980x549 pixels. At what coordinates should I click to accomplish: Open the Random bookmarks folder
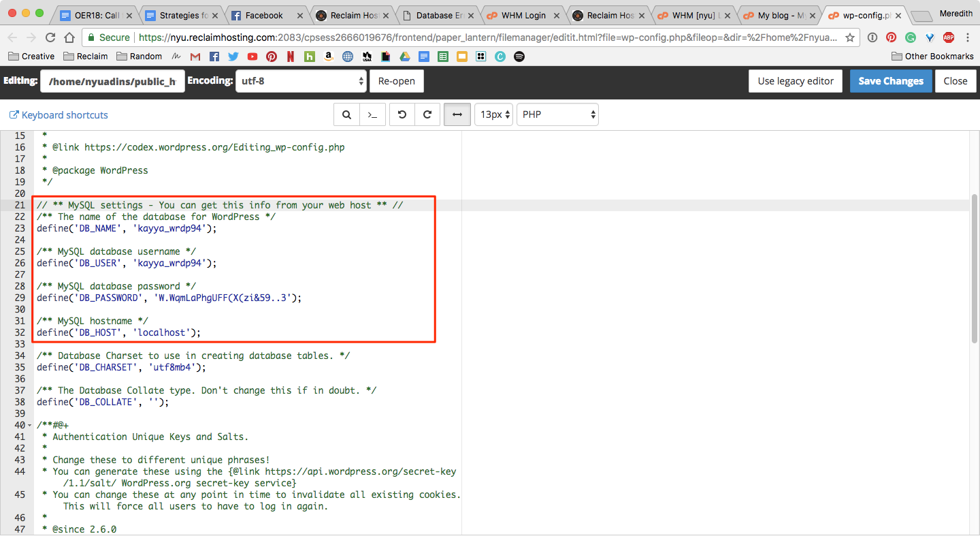coord(139,57)
